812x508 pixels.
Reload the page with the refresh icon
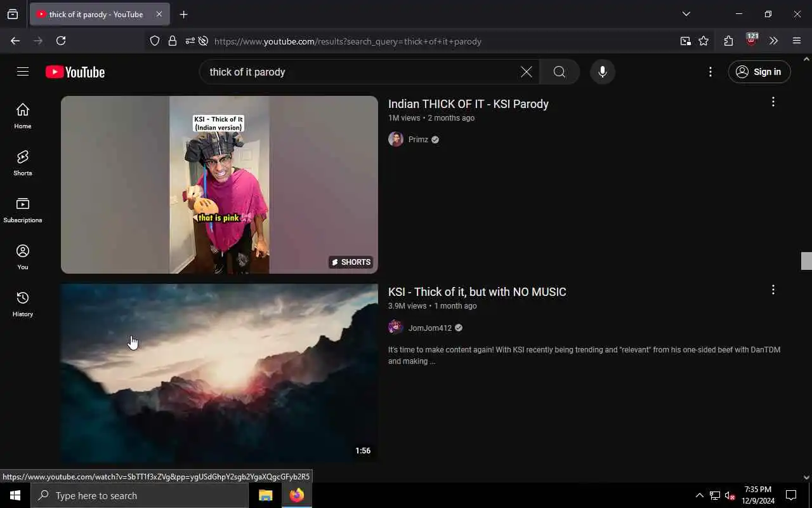(x=61, y=41)
